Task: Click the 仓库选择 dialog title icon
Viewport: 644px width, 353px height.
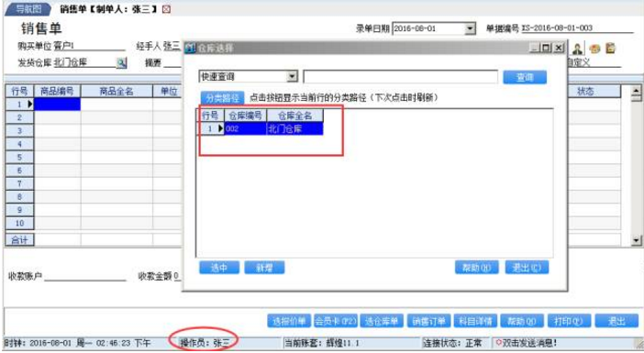Action: [190, 48]
